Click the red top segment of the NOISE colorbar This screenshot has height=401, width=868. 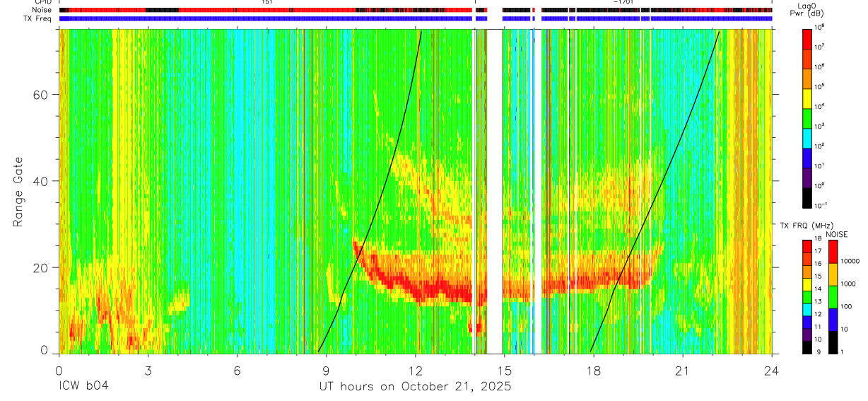click(833, 251)
